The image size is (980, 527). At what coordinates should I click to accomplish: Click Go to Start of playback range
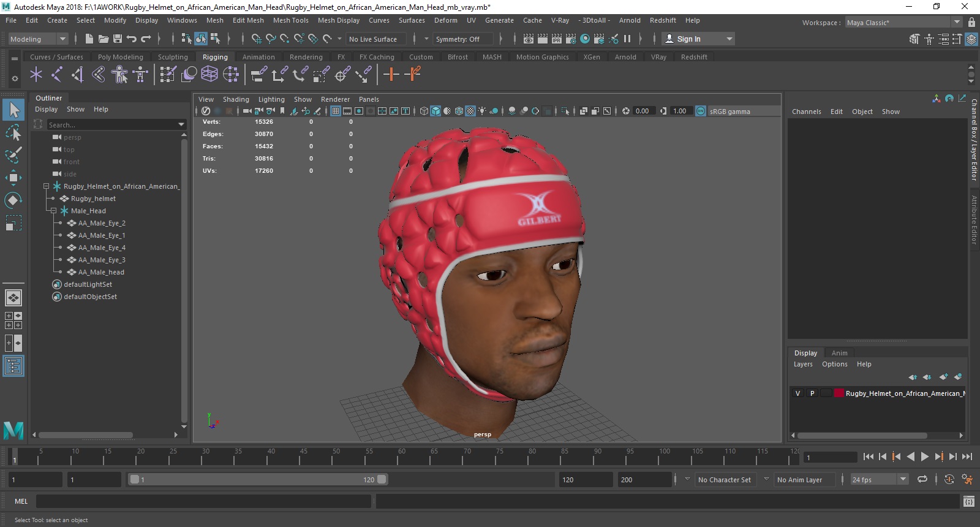pos(869,457)
